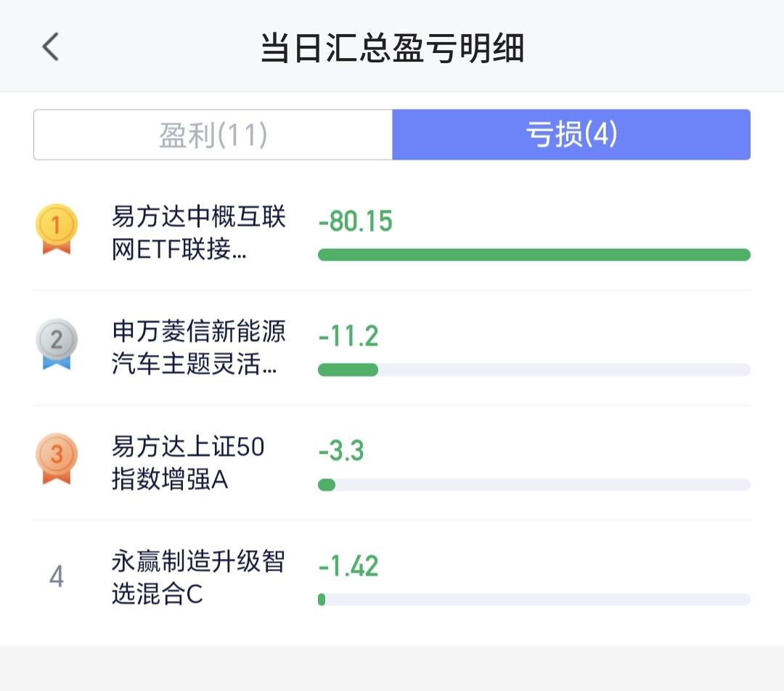Image resolution: width=784 pixels, height=691 pixels.
Task: Click the progress bar under -3.3
Action: (x=534, y=484)
